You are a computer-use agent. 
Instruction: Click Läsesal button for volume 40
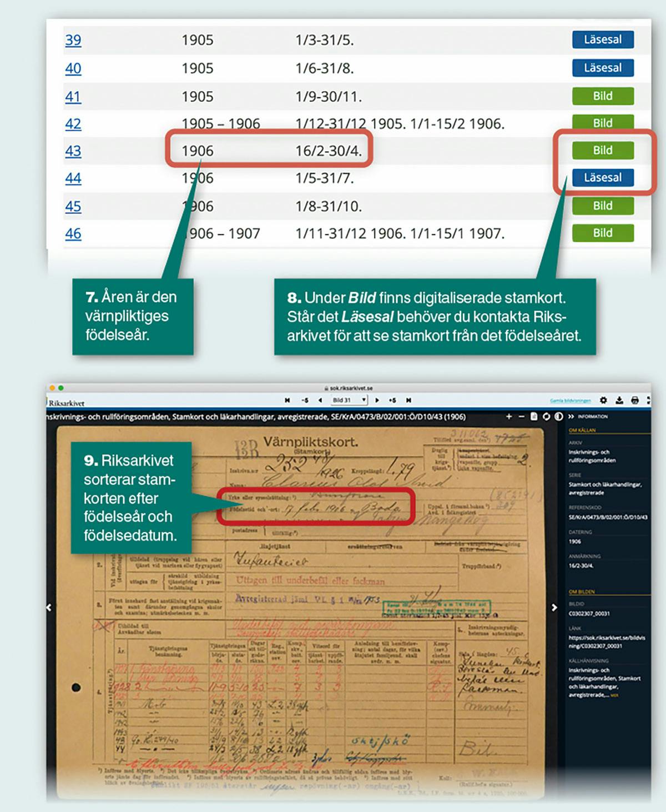(603, 68)
